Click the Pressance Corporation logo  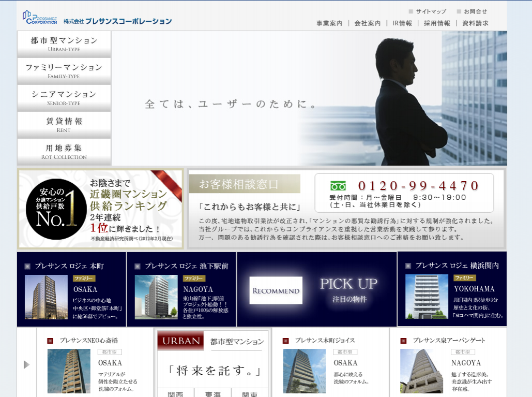40,18
